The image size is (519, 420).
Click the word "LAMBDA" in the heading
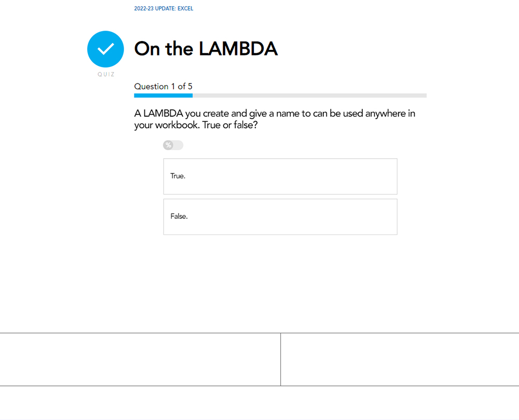pos(238,49)
